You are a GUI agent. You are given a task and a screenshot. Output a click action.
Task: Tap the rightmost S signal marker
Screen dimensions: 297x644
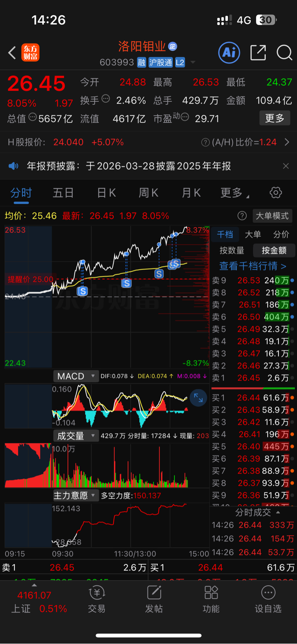pos(176,264)
